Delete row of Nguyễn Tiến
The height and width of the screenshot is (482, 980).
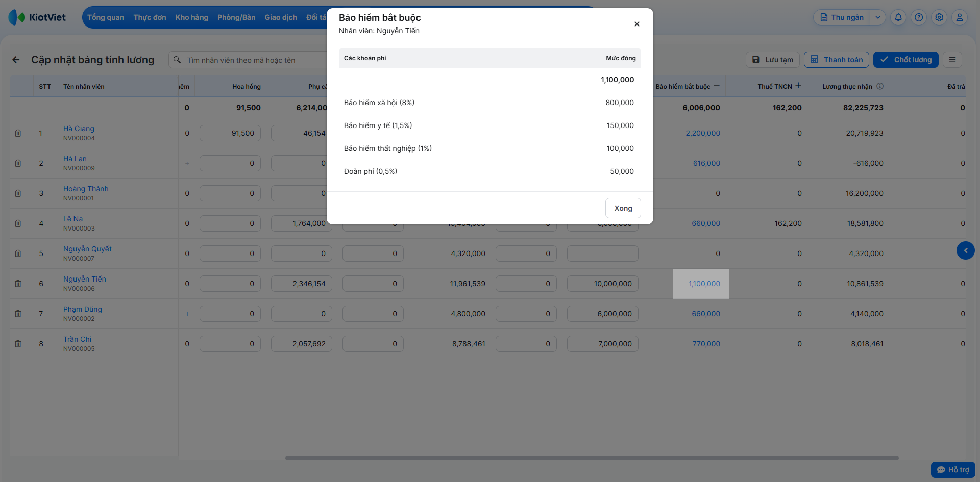click(18, 284)
